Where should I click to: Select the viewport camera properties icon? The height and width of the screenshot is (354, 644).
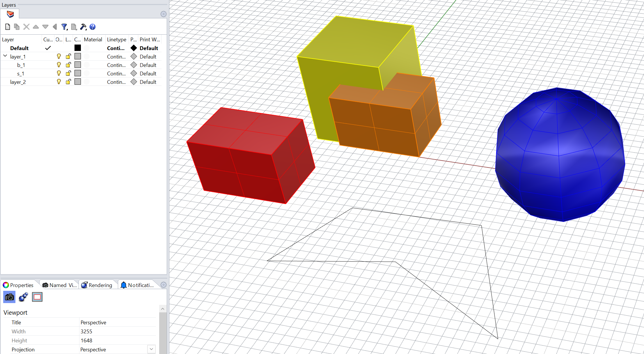click(x=9, y=297)
